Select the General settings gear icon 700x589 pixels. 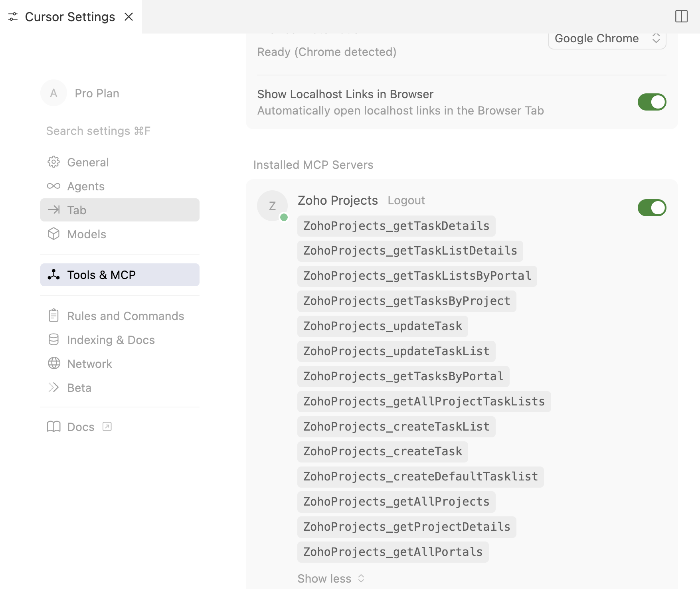(x=53, y=162)
